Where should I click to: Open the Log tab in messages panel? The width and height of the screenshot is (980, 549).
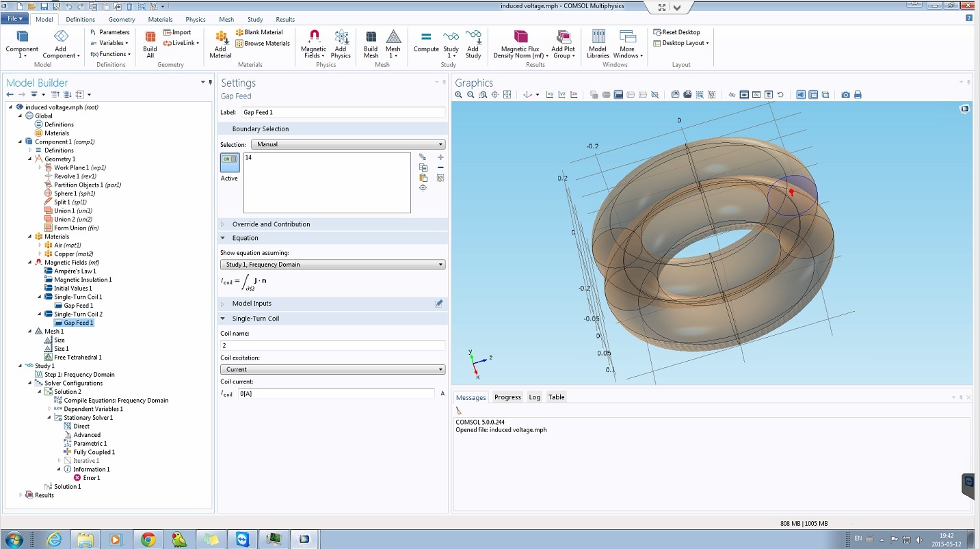tap(534, 397)
